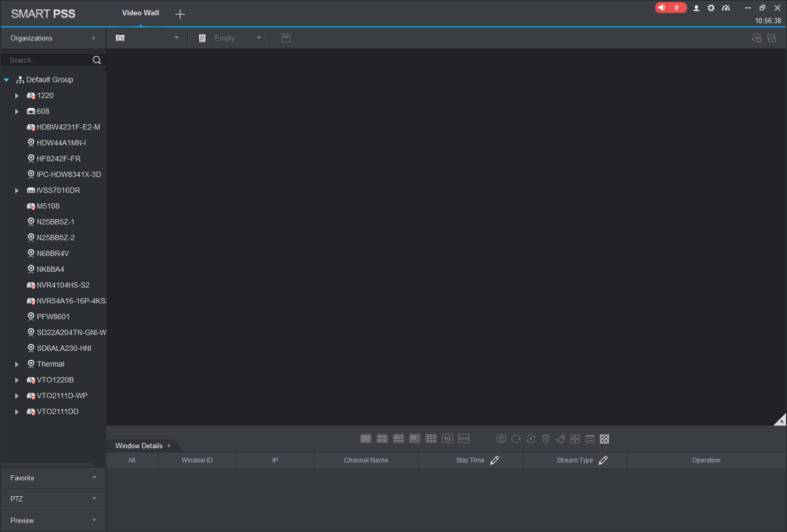Click the checkbox grid selection icon
The width and height of the screenshot is (787, 532).
[x=575, y=439]
